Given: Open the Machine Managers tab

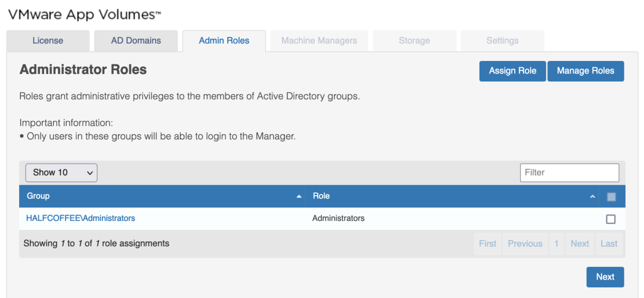Looking at the screenshot, I should 319,41.
